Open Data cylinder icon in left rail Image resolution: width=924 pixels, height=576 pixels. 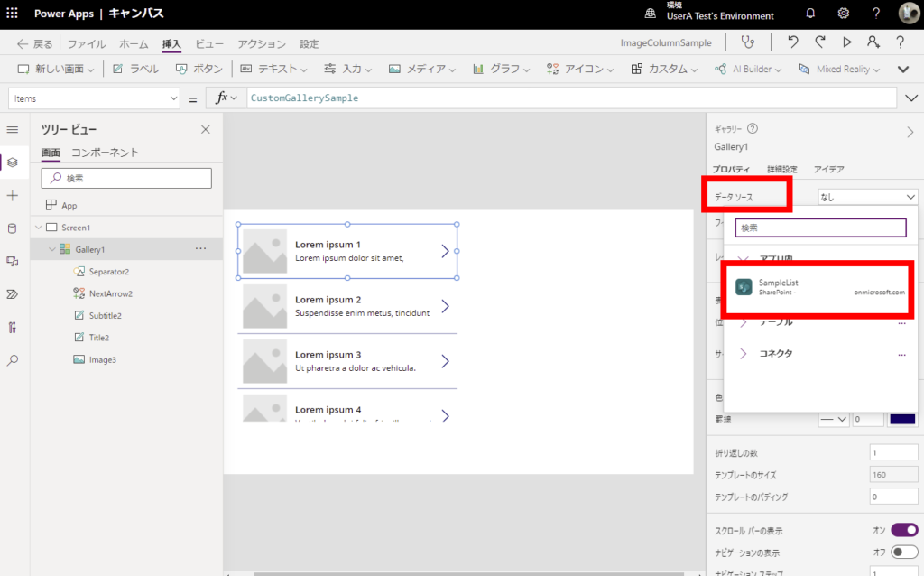[13, 228]
